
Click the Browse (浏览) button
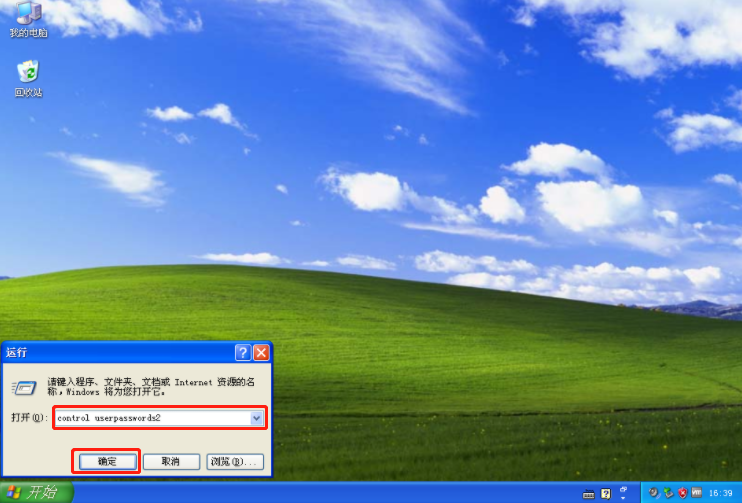(x=235, y=461)
